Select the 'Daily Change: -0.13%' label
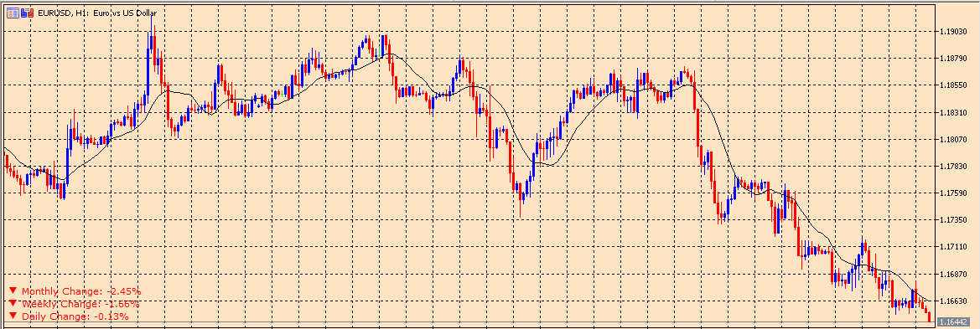Image resolution: width=980 pixels, height=329 pixels. pos(75,316)
